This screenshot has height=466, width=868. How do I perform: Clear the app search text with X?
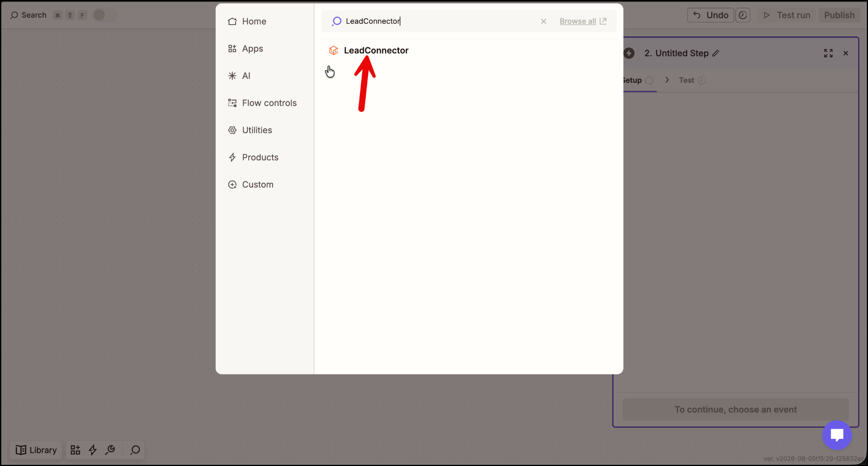[543, 21]
